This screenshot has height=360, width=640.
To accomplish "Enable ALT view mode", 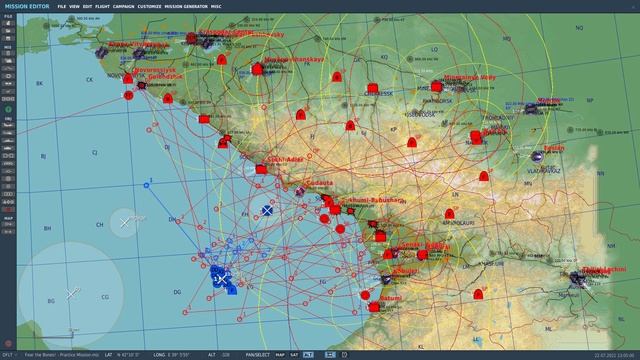I will pos(308,355).
